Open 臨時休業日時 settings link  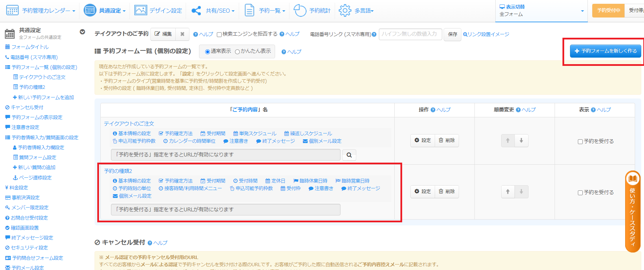pos(310,181)
